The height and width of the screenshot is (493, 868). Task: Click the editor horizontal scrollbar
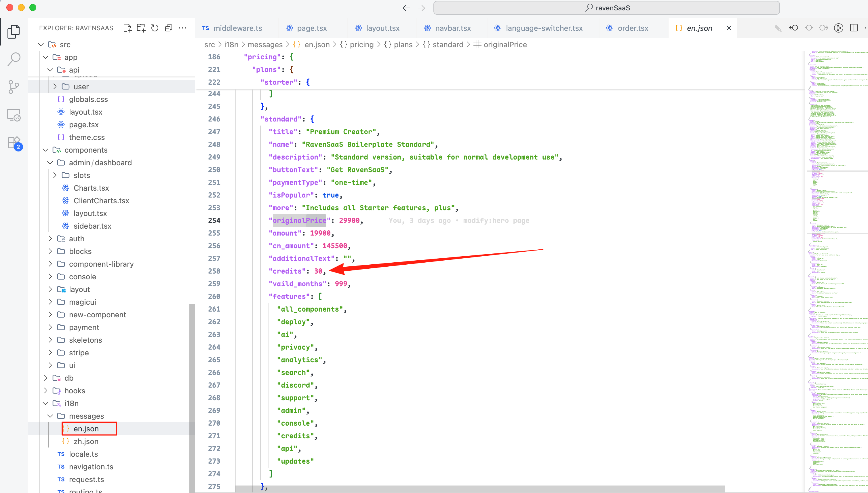pos(481,489)
